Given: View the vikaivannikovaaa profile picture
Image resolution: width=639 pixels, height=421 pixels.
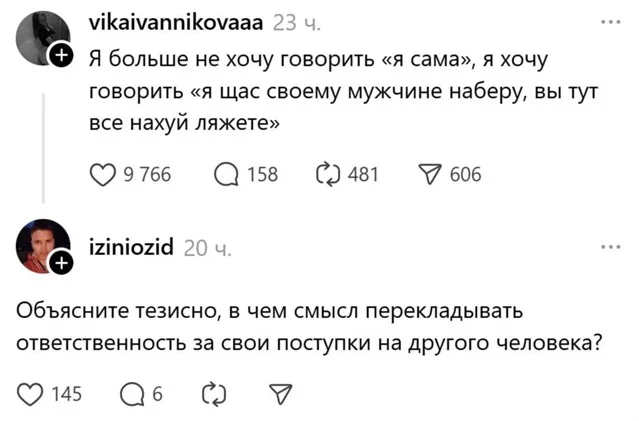Looking at the screenshot, I should point(41,38).
